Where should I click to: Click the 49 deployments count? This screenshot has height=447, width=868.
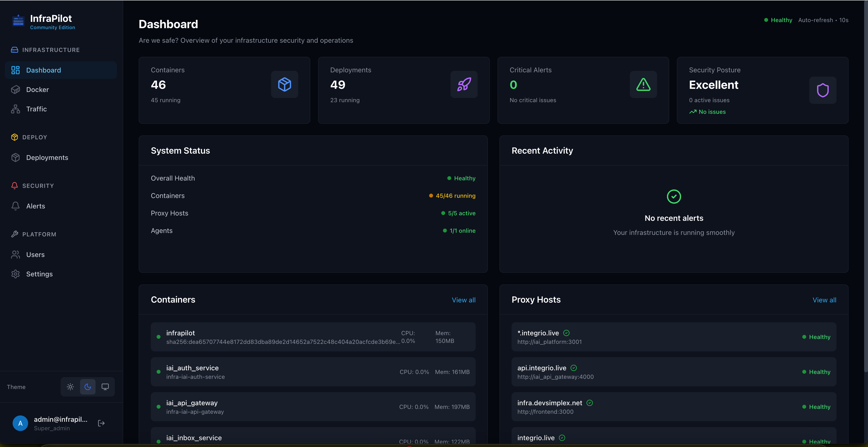tap(338, 85)
